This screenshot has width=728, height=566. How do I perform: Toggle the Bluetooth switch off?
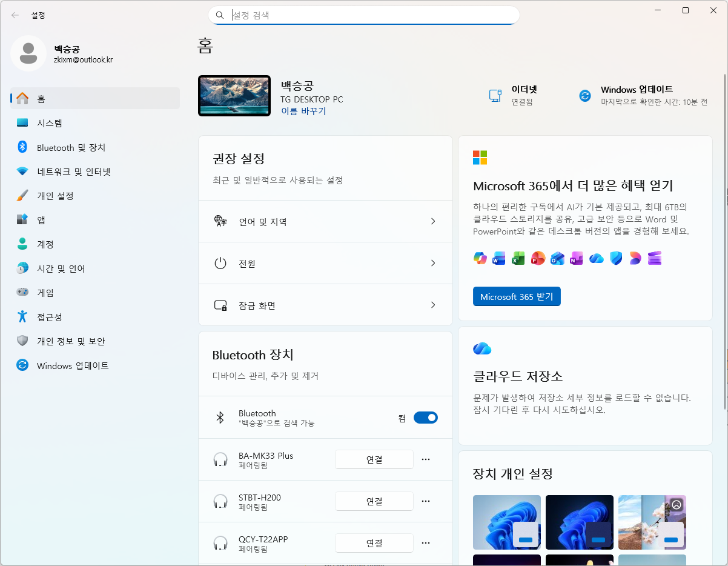tap(425, 418)
